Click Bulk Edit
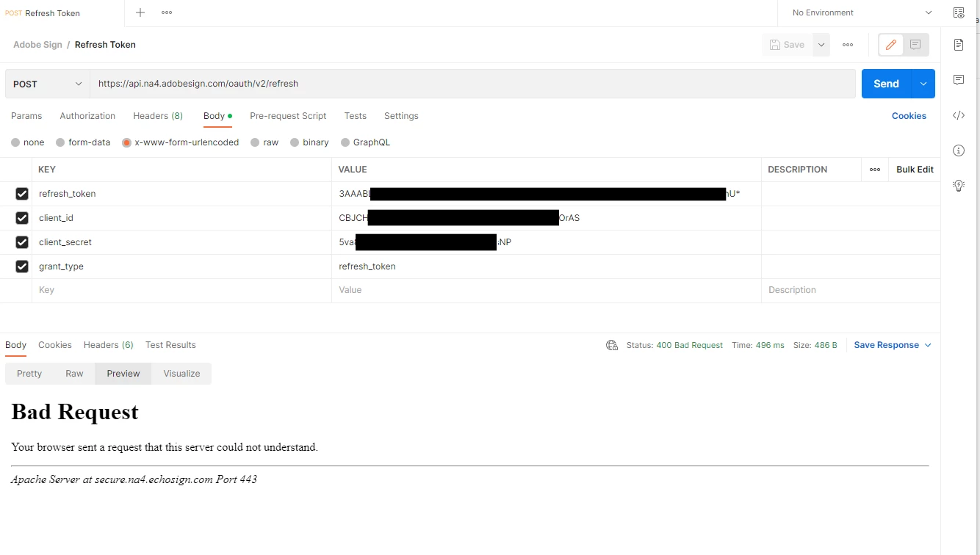This screenshot has width=980, height=555. point(915,170)
